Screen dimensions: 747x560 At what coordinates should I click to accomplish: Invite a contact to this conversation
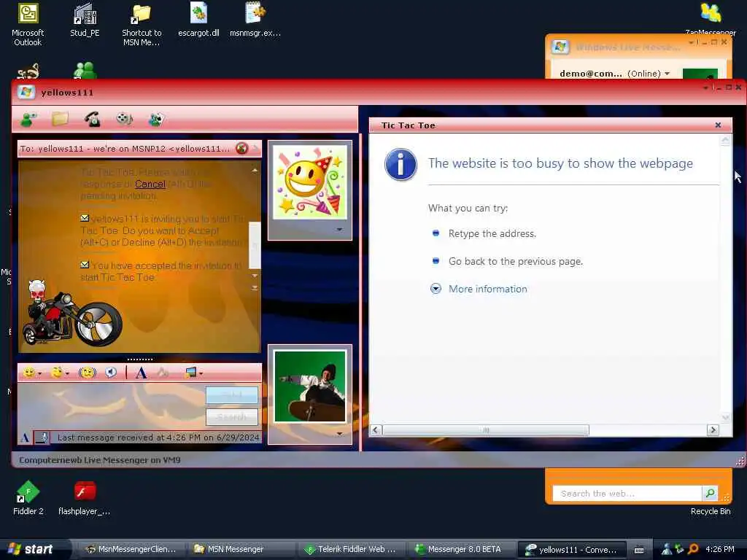pos(29,119)
